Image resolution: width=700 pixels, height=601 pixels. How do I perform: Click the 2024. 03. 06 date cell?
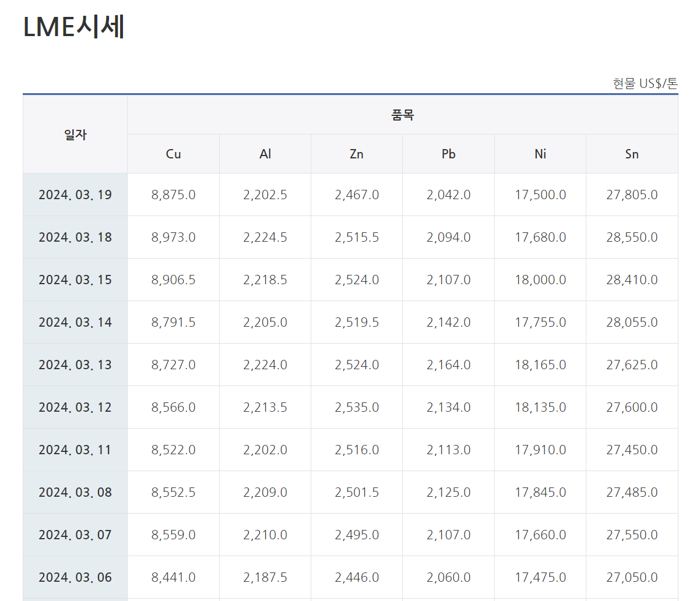(x=75, y=577)
